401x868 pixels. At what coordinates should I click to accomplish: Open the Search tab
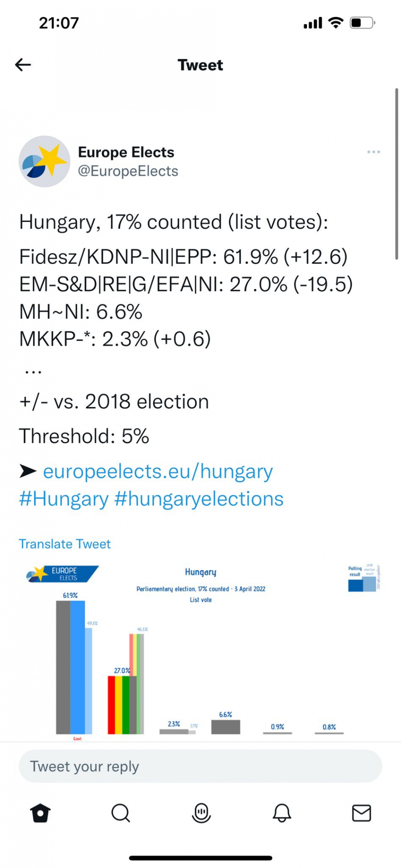tap(120, 813)
